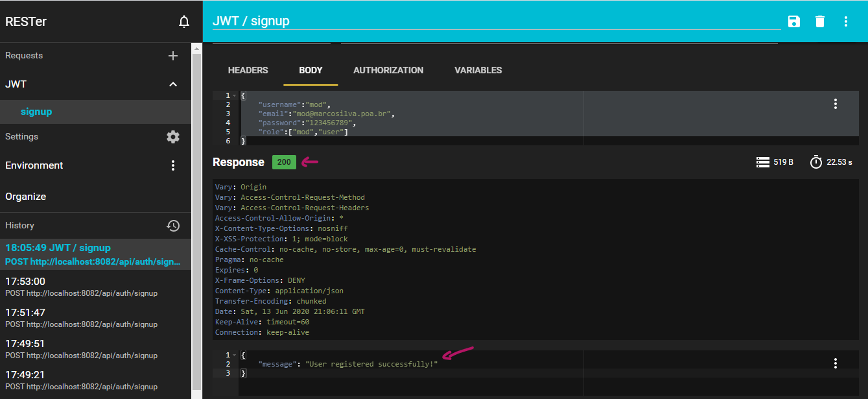Open Settings using the gear icon
Viewport: 868px width, 399px height.
173,136
